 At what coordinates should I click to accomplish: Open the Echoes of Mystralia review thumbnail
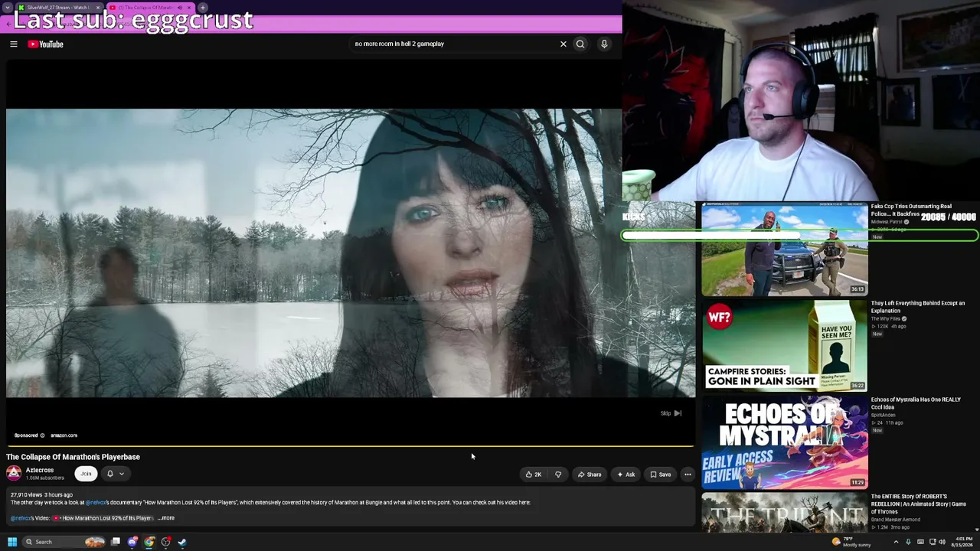[785, 442]
